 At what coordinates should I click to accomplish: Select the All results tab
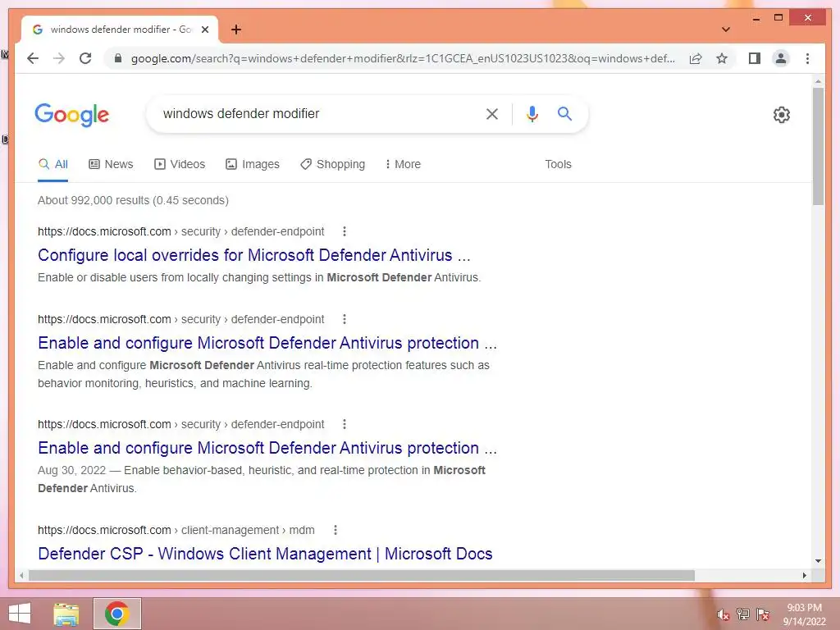53,164
